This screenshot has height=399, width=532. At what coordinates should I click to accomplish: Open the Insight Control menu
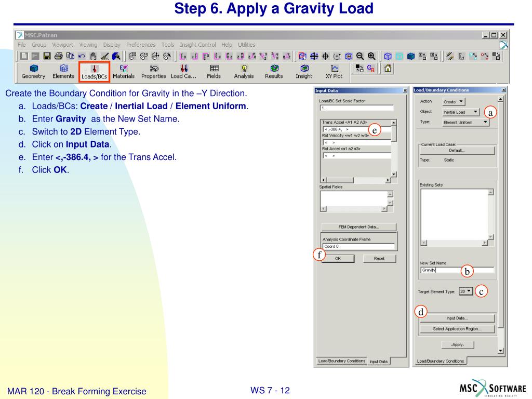(x=198, y=45)
